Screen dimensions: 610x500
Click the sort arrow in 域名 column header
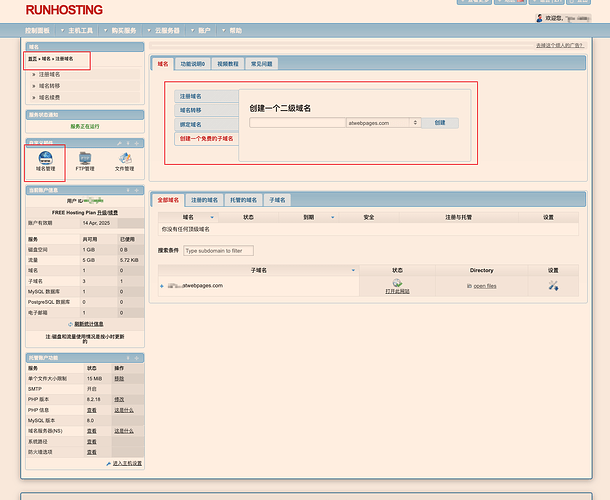click(x=212, y=218)
